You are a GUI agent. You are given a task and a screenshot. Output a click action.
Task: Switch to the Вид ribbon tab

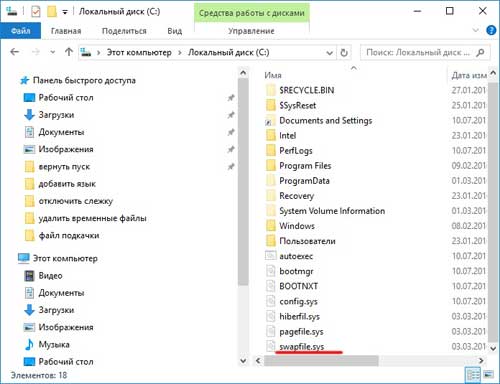click(x=175, y=31)
